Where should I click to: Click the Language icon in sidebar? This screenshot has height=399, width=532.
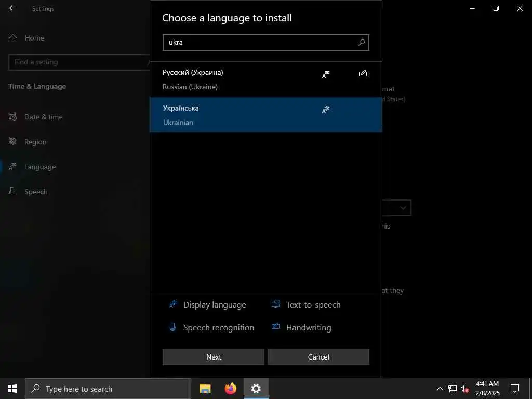(x=12, y=167)
